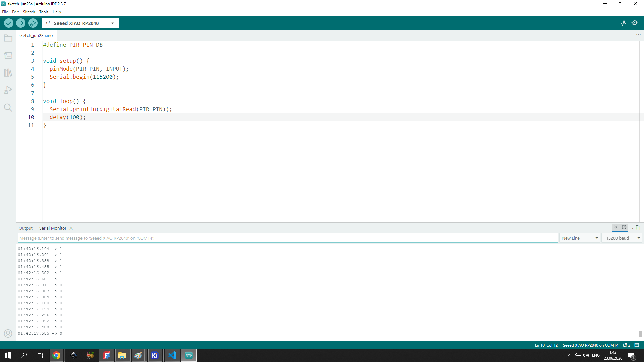Click log line '01:42:17.585 -> 0'
The width and height of the screenshot is (644, 362).
[x=40, y=333]
